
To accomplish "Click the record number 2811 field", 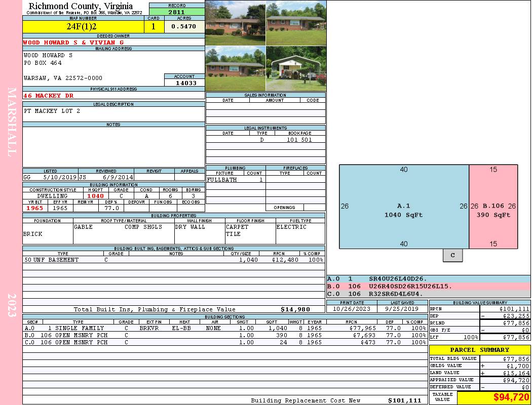I will point(177,12).
